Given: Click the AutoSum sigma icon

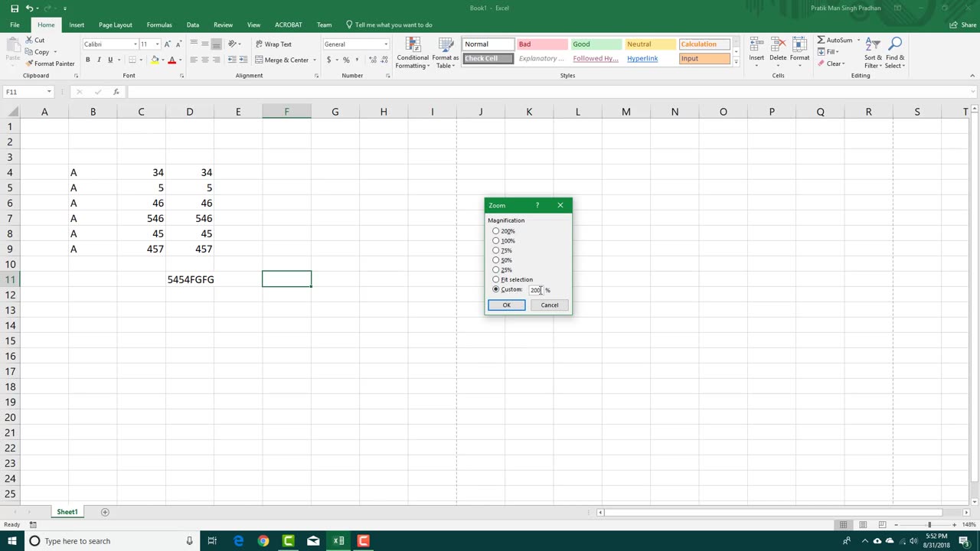Looking at the screenshot, I should [821, 40].
